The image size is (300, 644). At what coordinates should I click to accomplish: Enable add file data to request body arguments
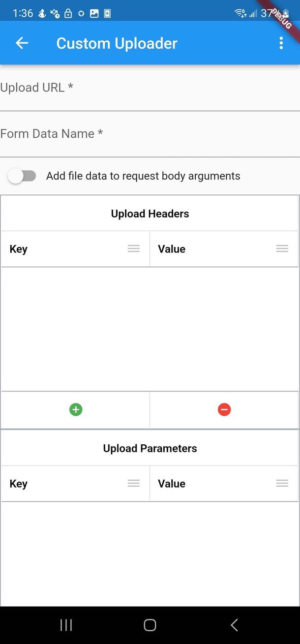[22, 176]
